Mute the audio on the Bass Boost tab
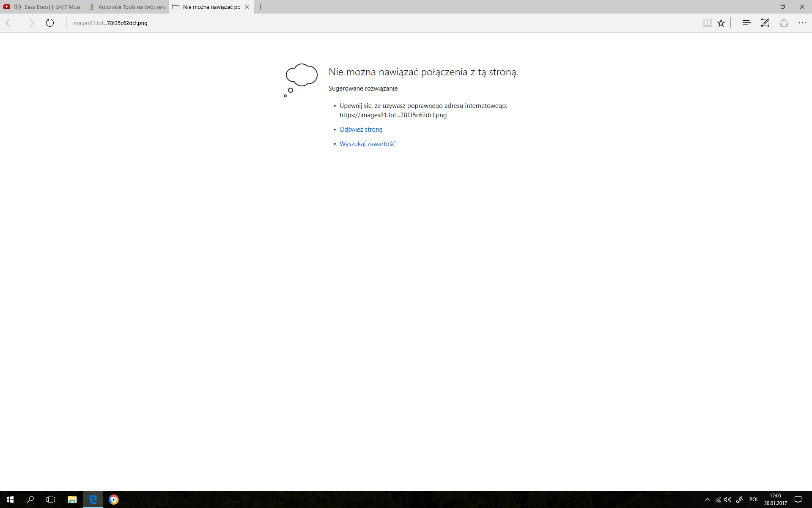812x508 pixels. coord(17,7)
